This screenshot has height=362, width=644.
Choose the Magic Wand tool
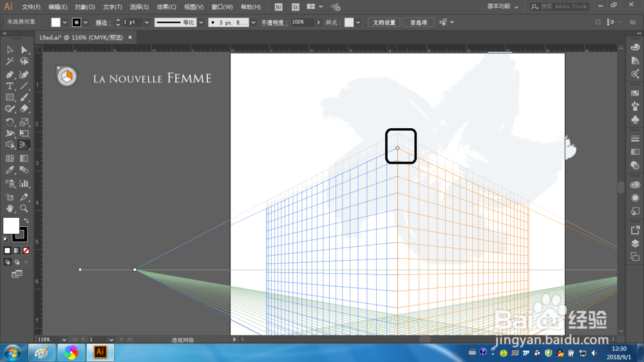click(10, 62)
